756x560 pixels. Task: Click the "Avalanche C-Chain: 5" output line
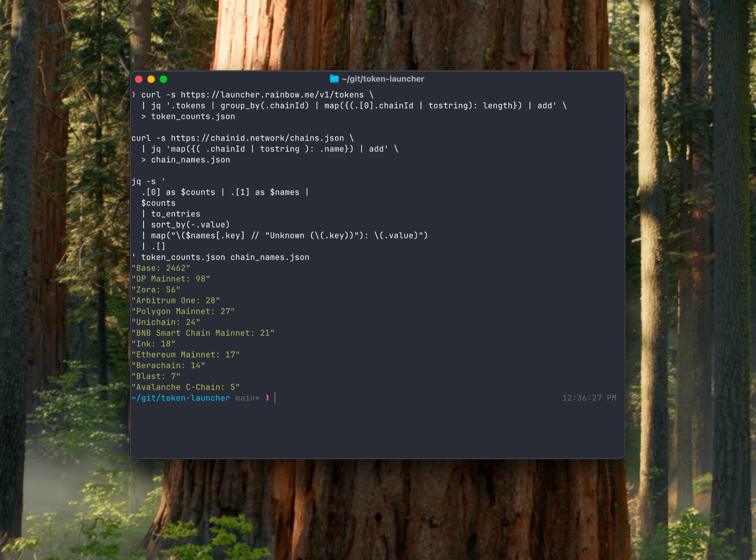click(186, 387)
